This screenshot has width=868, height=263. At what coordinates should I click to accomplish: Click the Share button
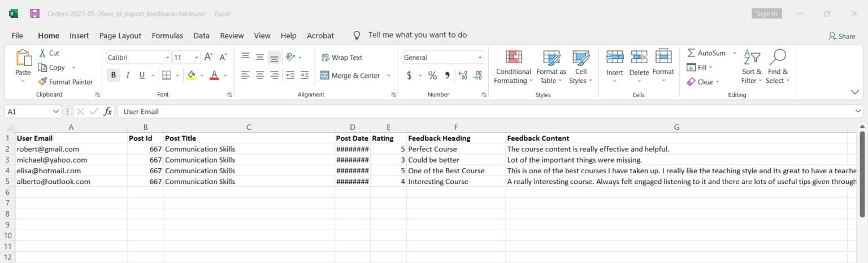[x=841, y=36]
